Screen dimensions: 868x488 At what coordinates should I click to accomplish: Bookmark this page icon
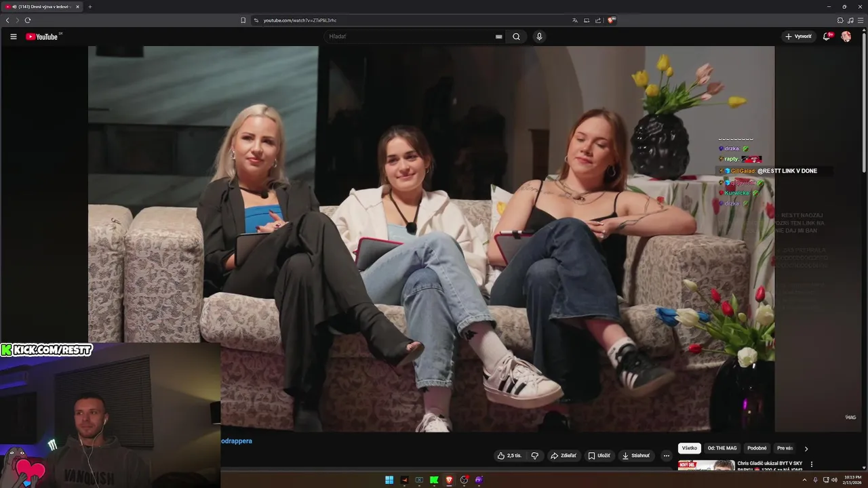(x=243, y=20)
